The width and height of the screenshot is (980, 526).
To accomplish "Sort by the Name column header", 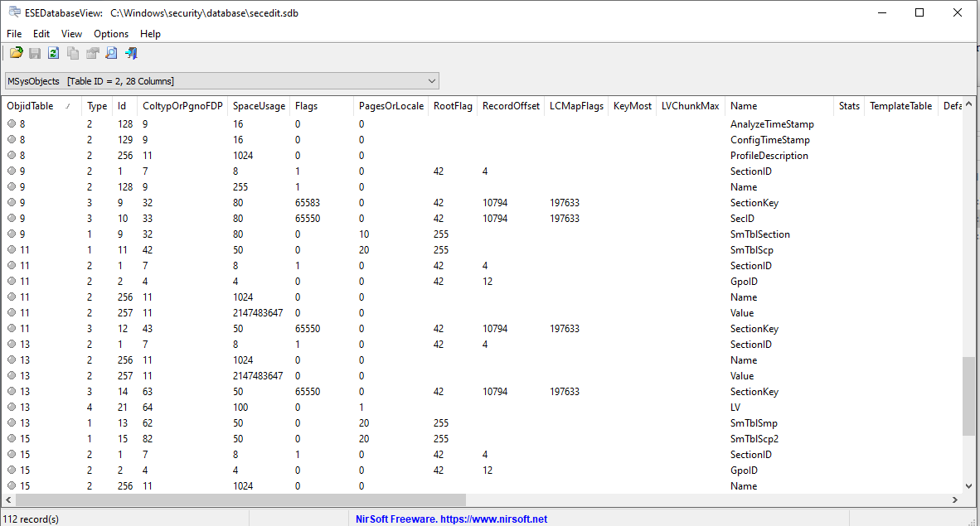I will (779, 106).
